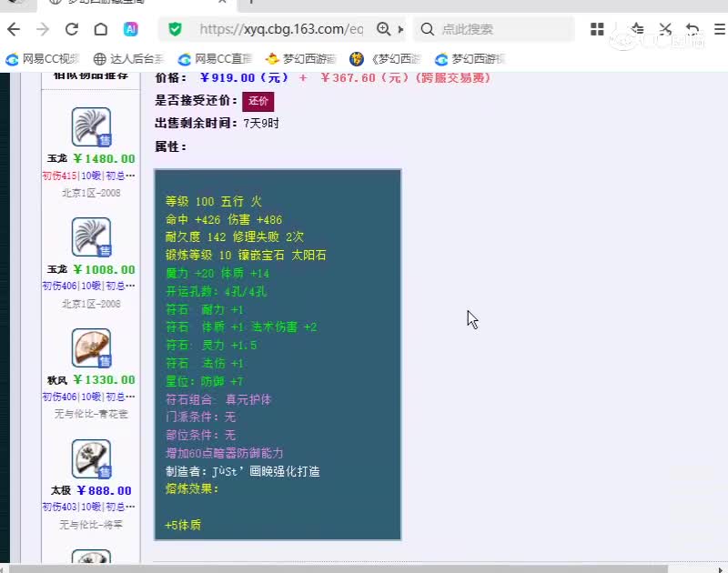
Task: Open the 玉龙 fan item icon priced ¥1480.00
Action: (x=92, y=127)
